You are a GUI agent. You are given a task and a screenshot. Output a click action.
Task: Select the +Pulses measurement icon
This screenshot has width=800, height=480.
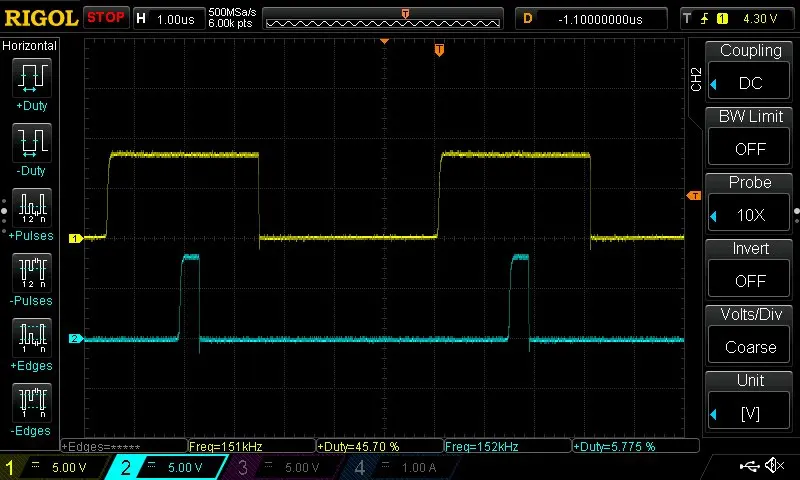point(32,208)
